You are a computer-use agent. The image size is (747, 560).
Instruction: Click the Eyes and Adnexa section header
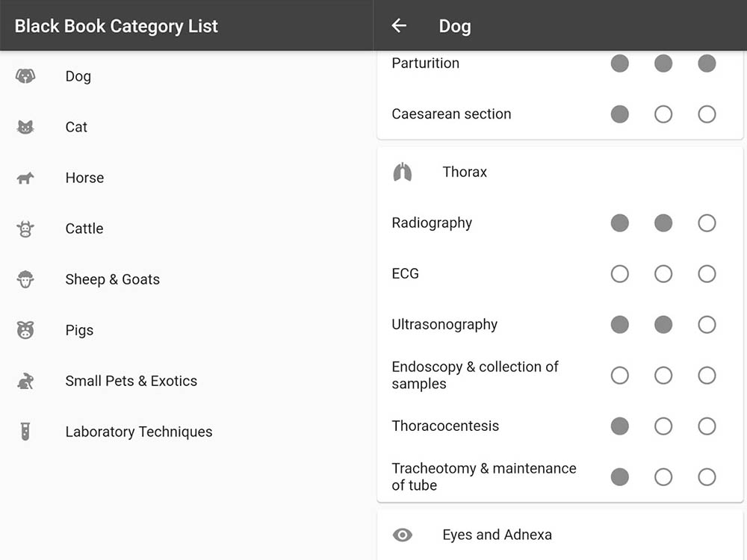tap(497, 535)
